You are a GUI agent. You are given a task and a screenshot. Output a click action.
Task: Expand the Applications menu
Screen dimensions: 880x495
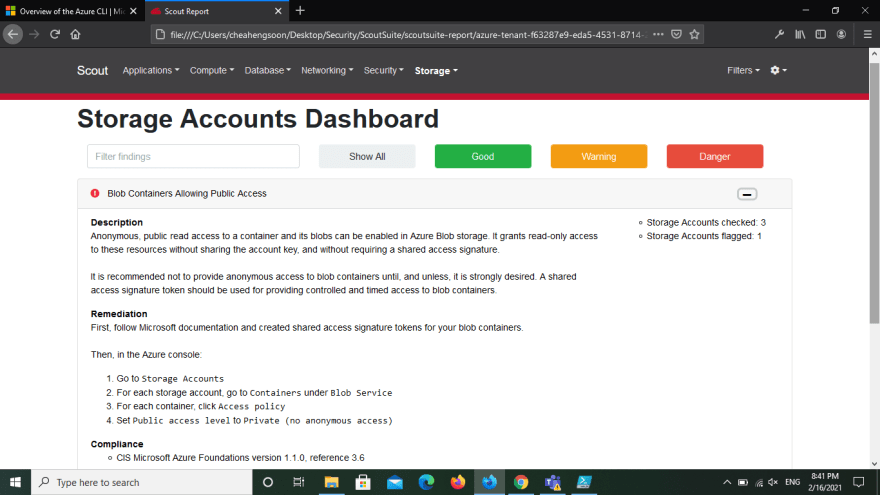[x=150, y=71]
